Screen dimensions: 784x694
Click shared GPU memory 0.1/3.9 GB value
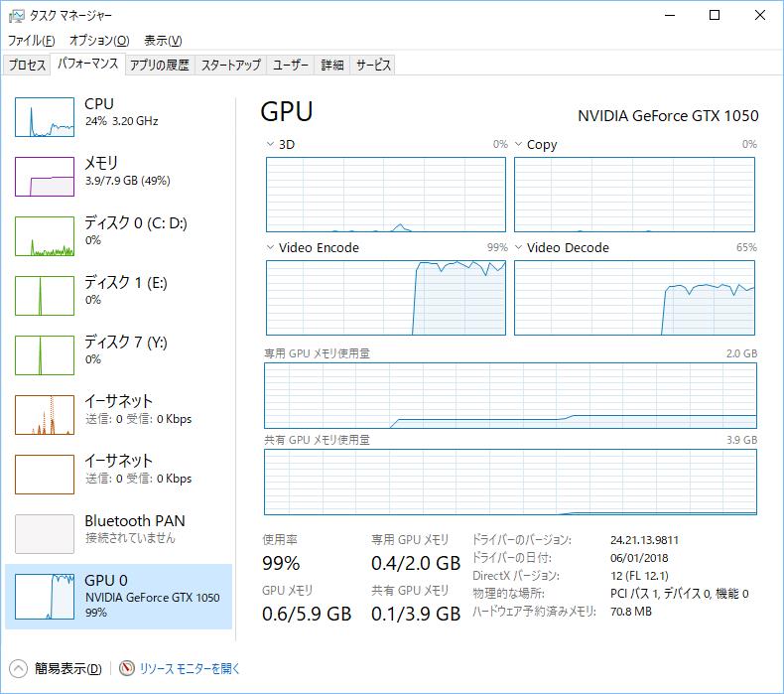[416, 614]
